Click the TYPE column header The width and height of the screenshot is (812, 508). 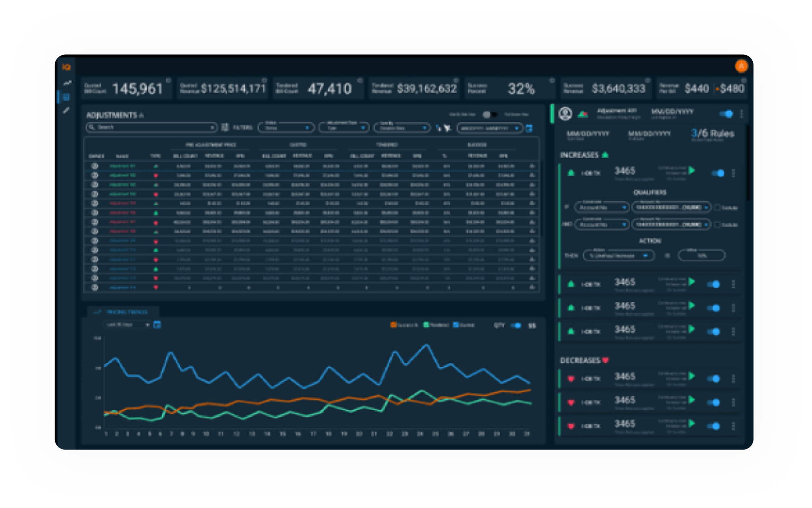pos(155,156)
